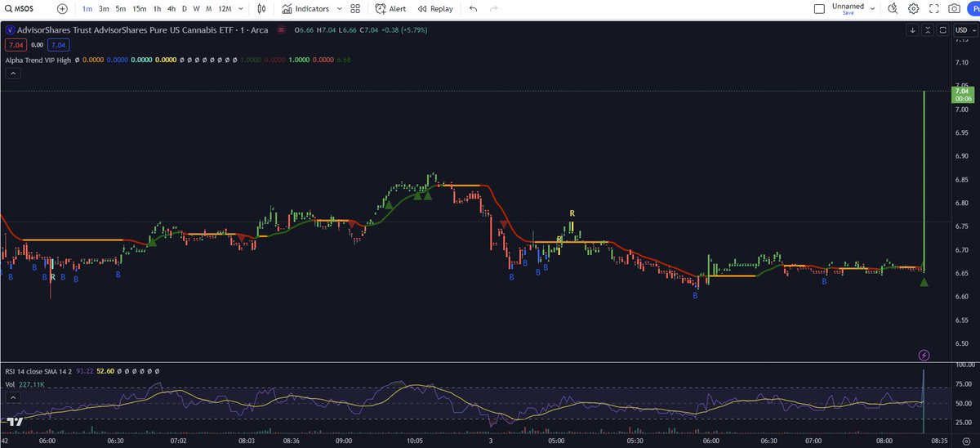Expand the favorite indicators arrow
This screenshot has width=980, height=448.
[339, 9]
